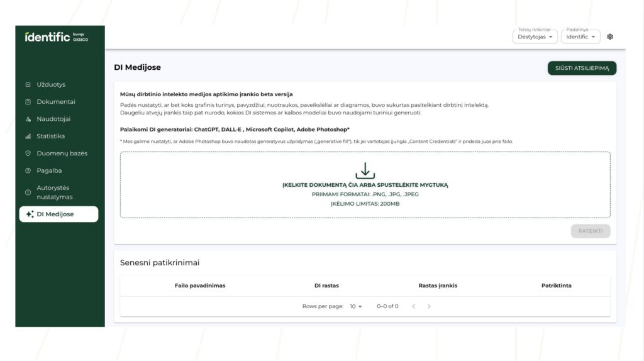Image resolution: width=644 pixels, height=361 pixels.
Task: Click the Failo pavadinimas column header
Action: (200, 286)
